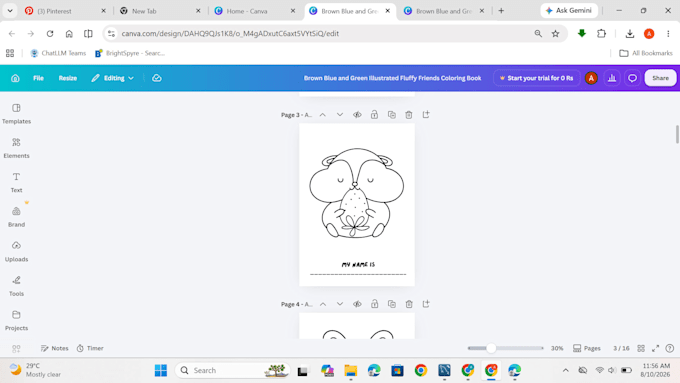This screenshot has height=383, width=680.
Task: Reload the page
Action: 50,33
